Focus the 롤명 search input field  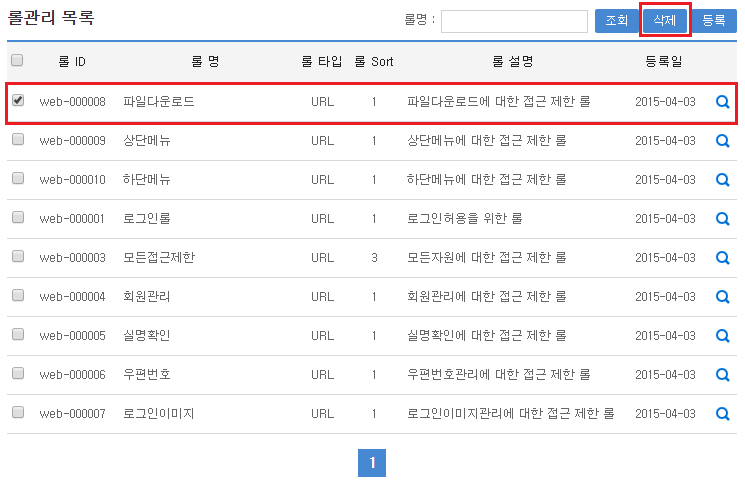click(x=514, y=21)
